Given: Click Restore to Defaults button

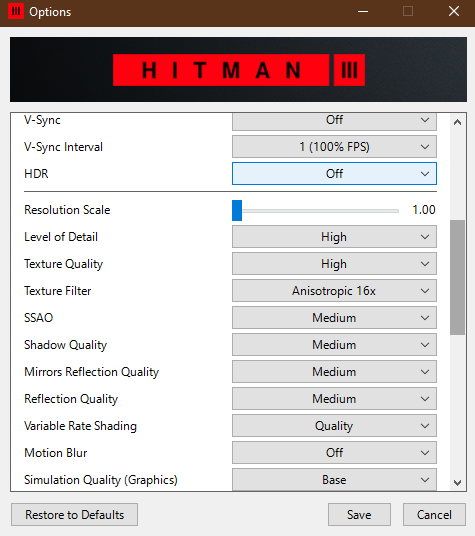Looking at the screenshot, I should tap(74, 514).
